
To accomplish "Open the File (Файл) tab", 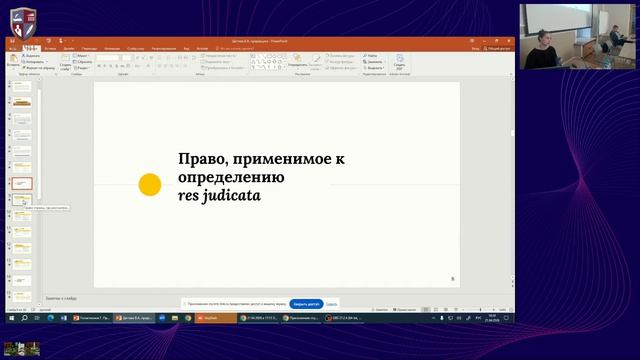I will [13, 48].
